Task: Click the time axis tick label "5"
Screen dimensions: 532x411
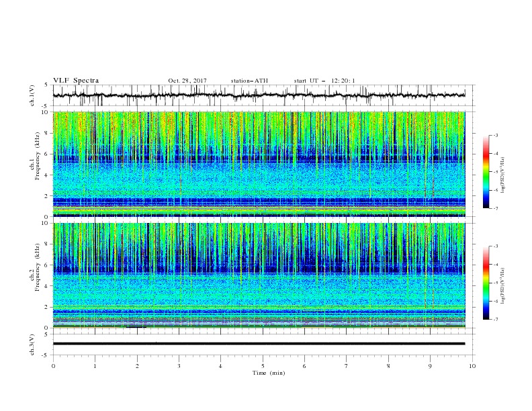Action: [x=263, y=366]
